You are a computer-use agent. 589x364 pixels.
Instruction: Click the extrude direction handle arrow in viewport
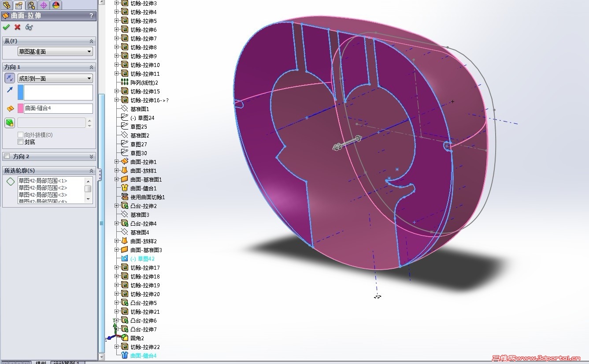(x=347, y=143)
